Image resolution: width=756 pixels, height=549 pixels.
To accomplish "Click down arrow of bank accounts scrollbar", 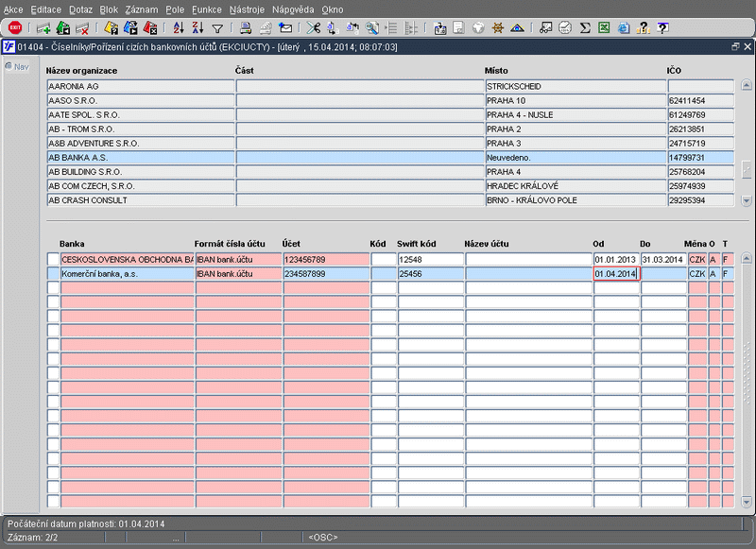I will pyautogui.click(x=747, y=502).
